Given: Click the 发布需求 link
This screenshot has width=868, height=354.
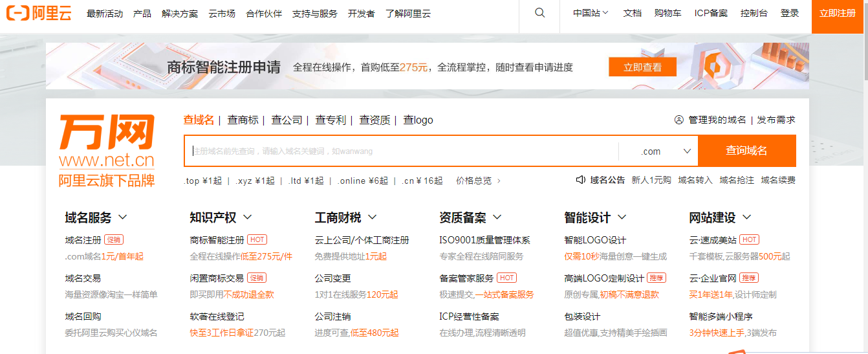Looking at the screenshot, I should pos(776,120).
